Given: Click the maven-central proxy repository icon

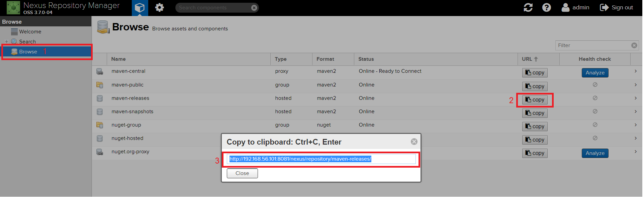Looking at the screenshot, I should pyautogui.click(x=100, y=71).
